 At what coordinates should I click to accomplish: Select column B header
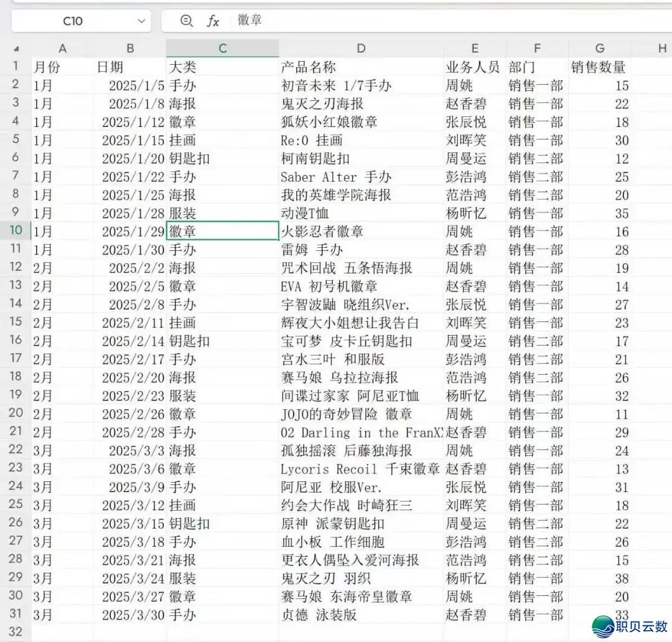(130, 49)
